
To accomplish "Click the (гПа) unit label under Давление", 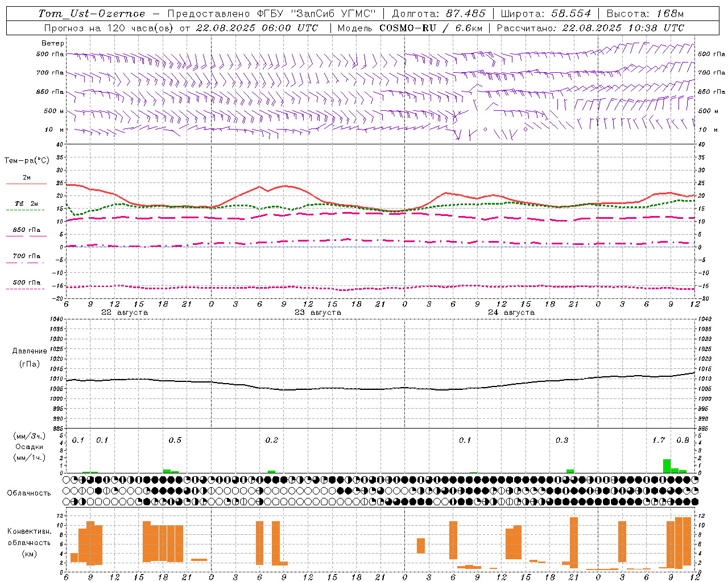I will [x=30, y=364].
